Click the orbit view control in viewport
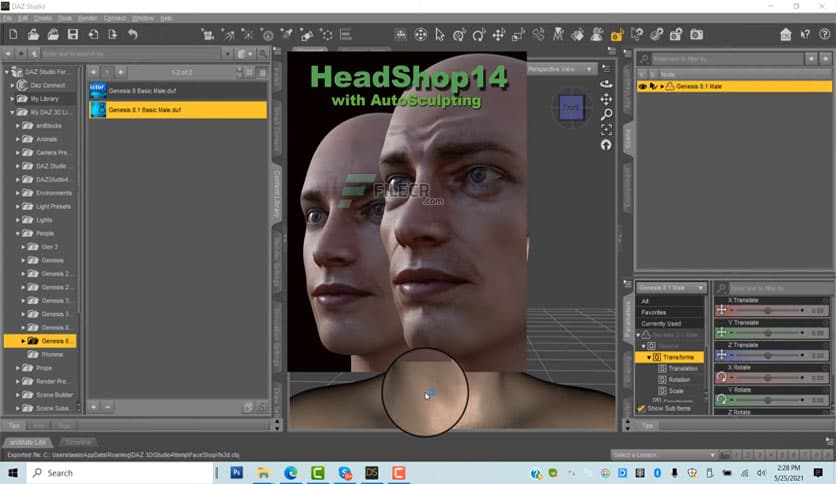Screen dimensions: 836x484 [606, 84]
